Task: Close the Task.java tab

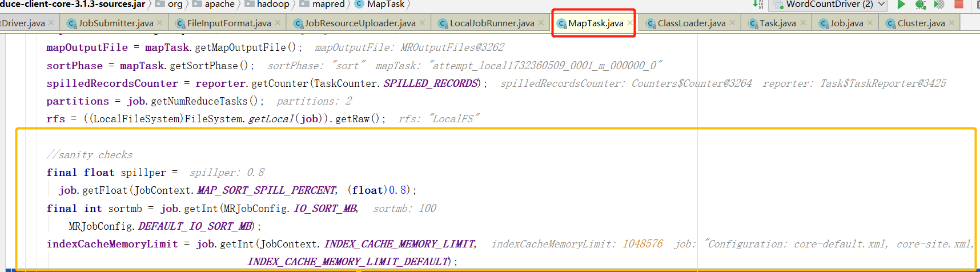Action: [803, 23]
